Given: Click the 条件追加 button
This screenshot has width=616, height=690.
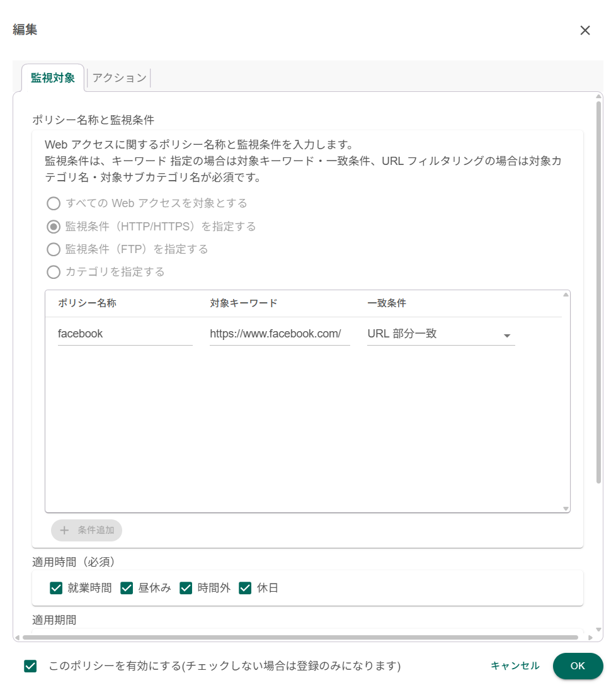Looking at the screenshot, I should (86, 531).
